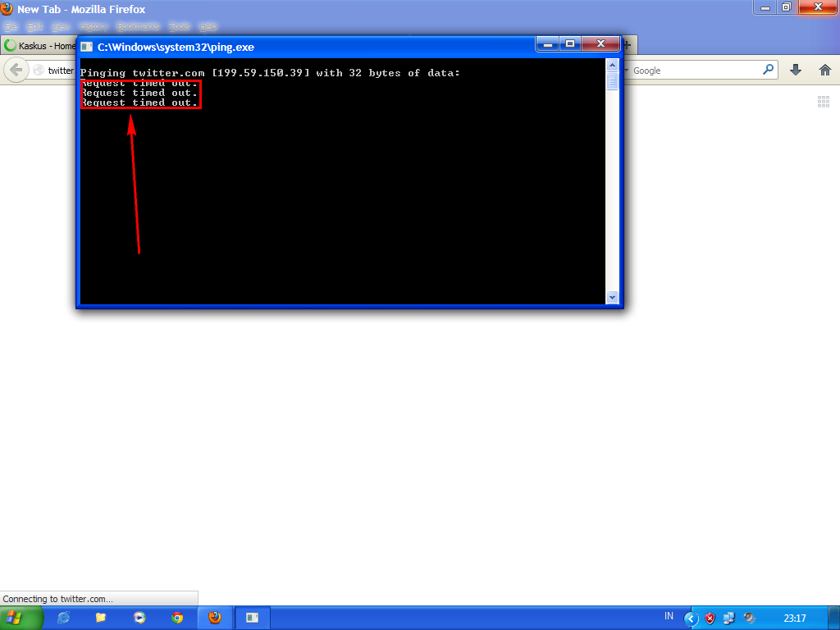Open Firefox Help menu
This screenshot has width=840, height=630.
(208, 27)
